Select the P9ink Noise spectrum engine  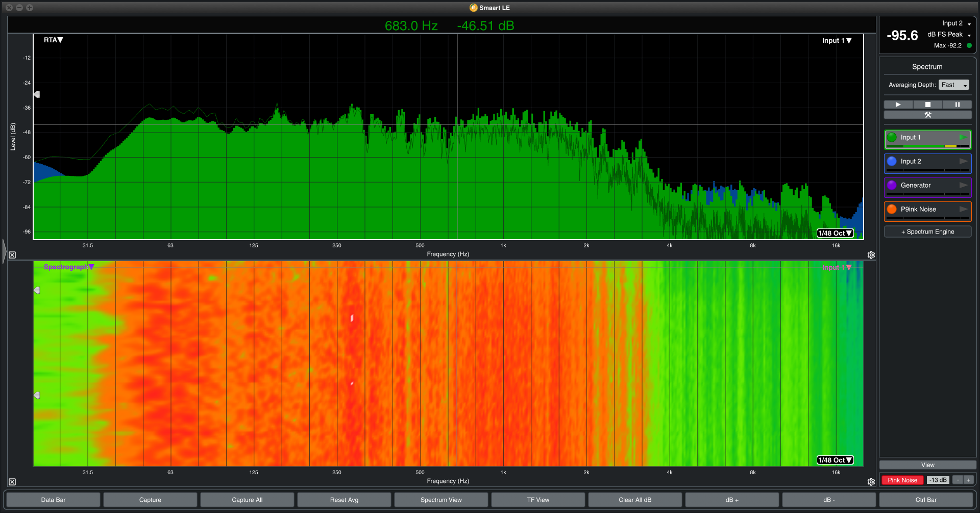point(927,211)
